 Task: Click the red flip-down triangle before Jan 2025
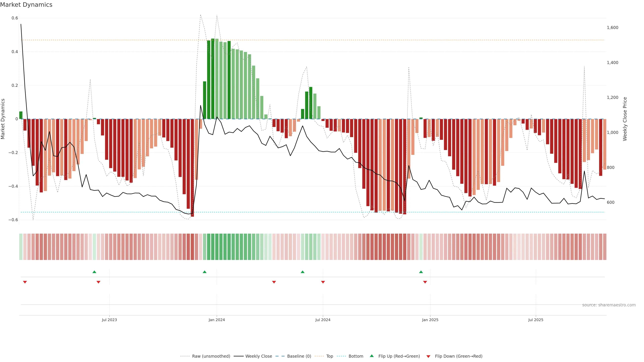(425, 282)
